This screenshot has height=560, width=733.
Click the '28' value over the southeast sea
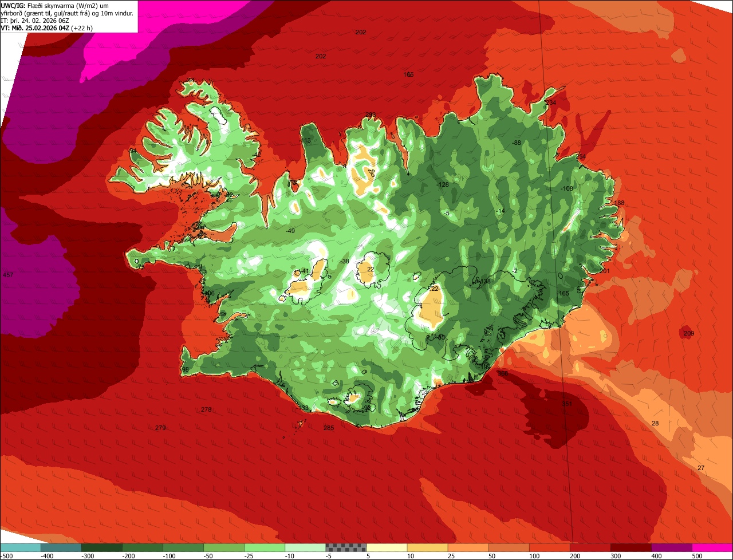tap(656, 423)
